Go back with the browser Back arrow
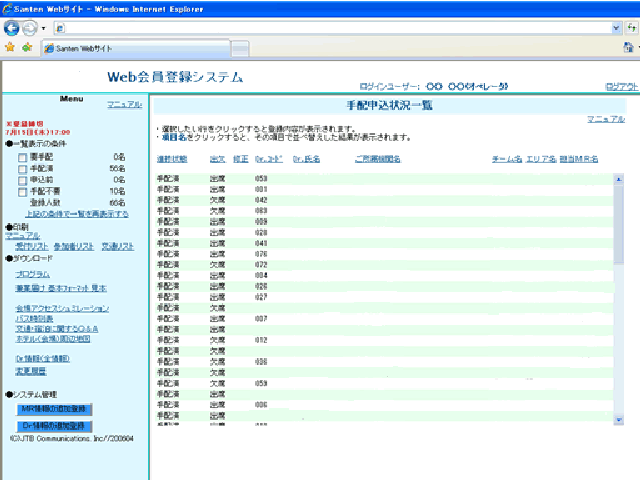 pyautogui.click(x=11, y=28)
